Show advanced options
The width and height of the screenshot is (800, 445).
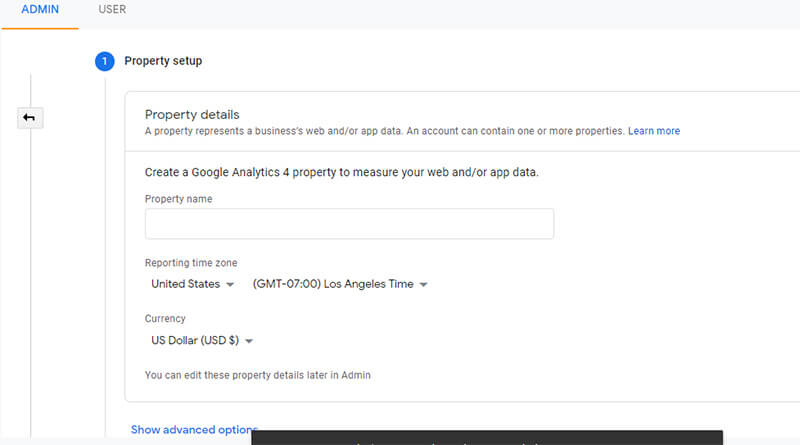[x=194, y=430]
